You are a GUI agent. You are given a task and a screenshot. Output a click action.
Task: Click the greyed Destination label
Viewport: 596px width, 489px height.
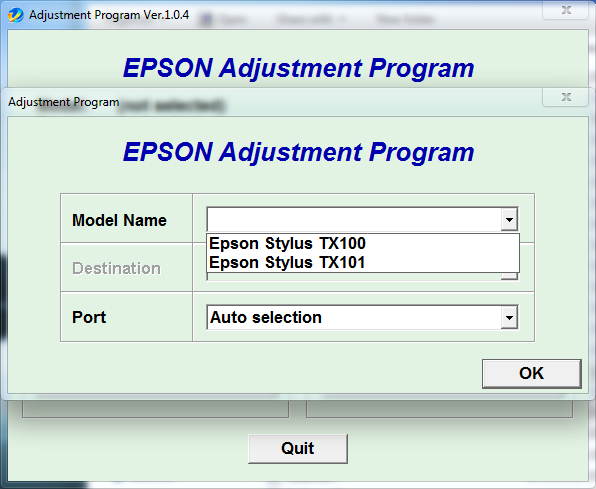[116, 268]
